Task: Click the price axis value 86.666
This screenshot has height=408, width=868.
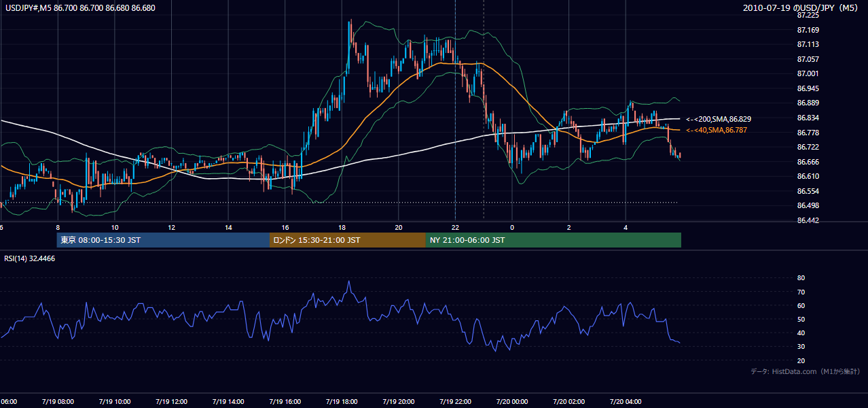Action: pyautogui.click(x=808, y=162)
